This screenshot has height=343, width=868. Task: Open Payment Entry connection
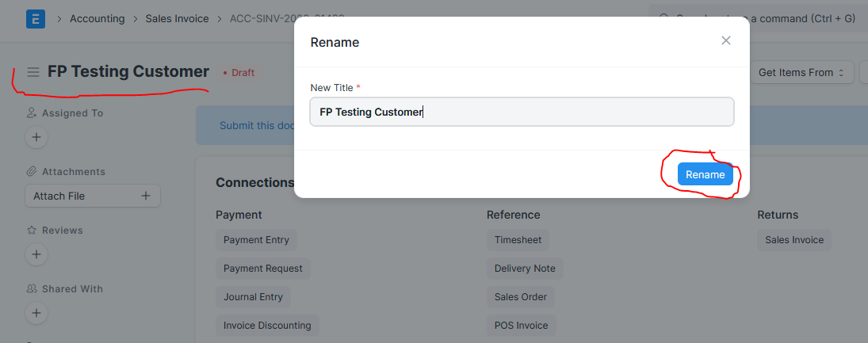point(256,240)
